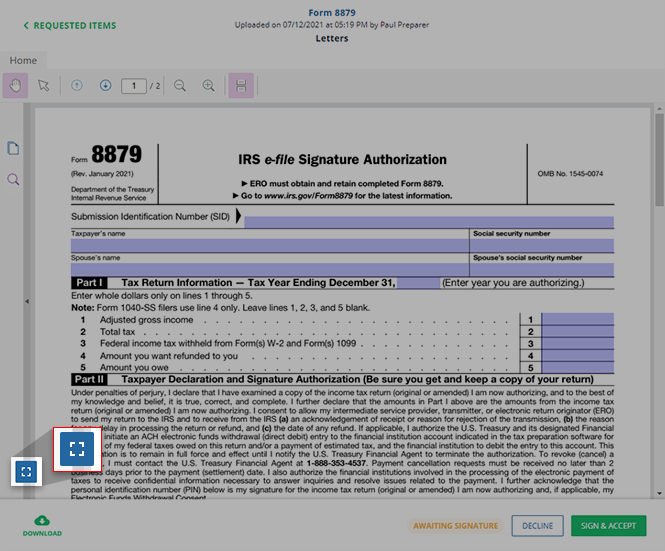Open the page thumbnails panel icon
The width and height of the screenshot is (665, 551).
(13, 148)
